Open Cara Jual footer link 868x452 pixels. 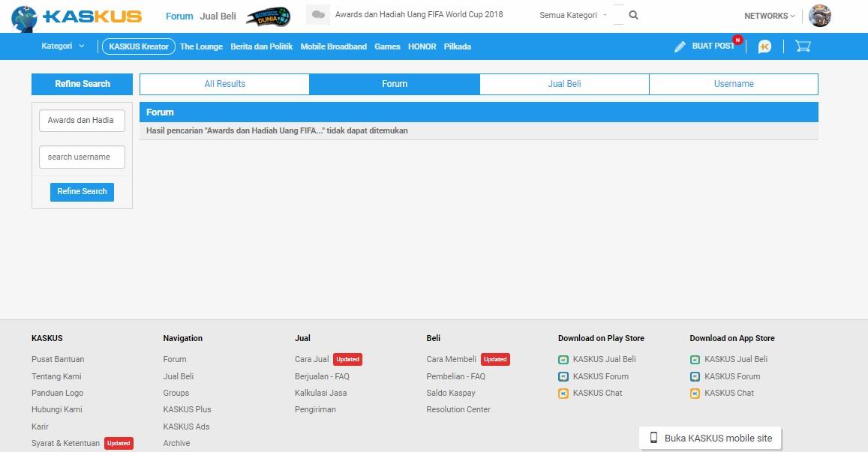(x=311, y=360)
